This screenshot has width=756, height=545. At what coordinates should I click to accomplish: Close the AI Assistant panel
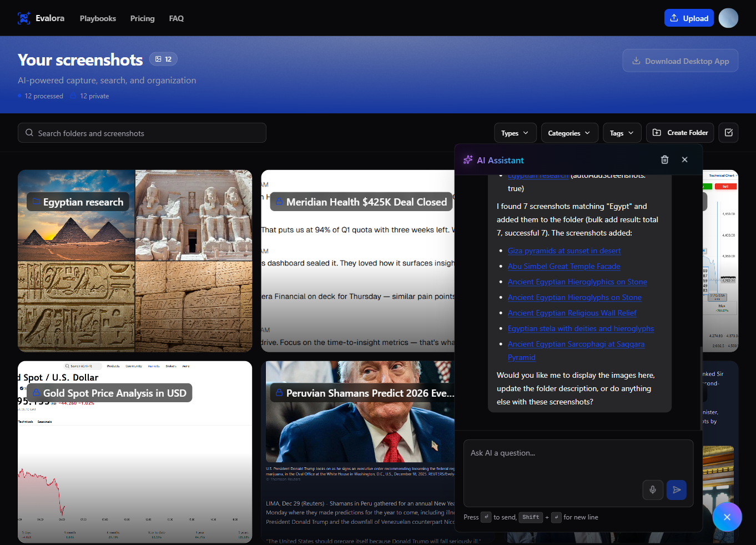685,159
